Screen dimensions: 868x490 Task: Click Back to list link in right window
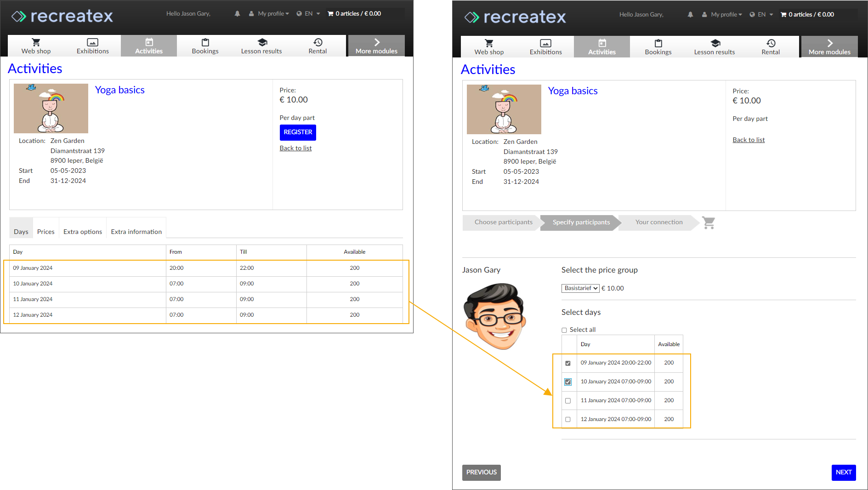[x=749, y=140]
